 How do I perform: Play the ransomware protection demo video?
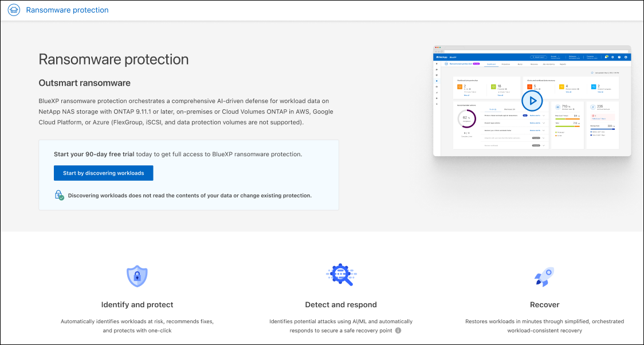532,101
